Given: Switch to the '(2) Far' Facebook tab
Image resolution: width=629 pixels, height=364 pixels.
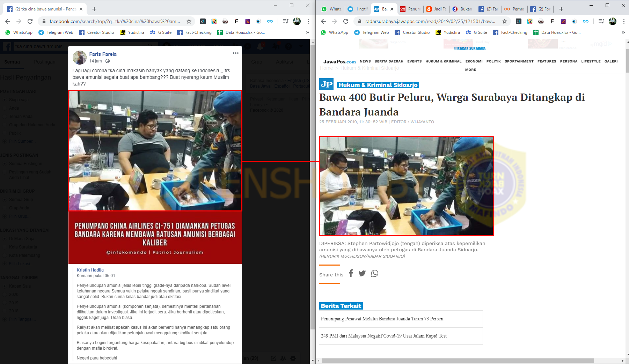Looking at the screenshot, I should point(488,9).
